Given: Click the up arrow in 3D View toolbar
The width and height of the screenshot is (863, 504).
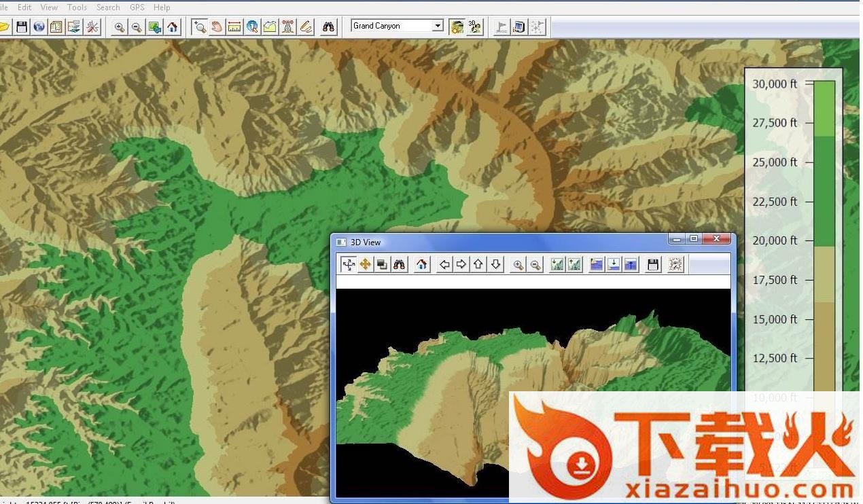Looking at the screenshot, I should (x=478, y=264).
